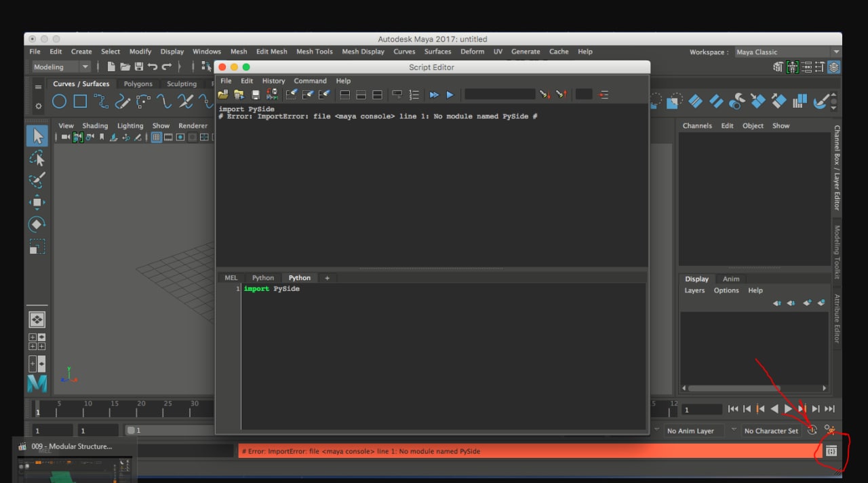Screen dimensions: 868x483
Task: Click Execute All double-arrow icon
Action: (434, 94)
